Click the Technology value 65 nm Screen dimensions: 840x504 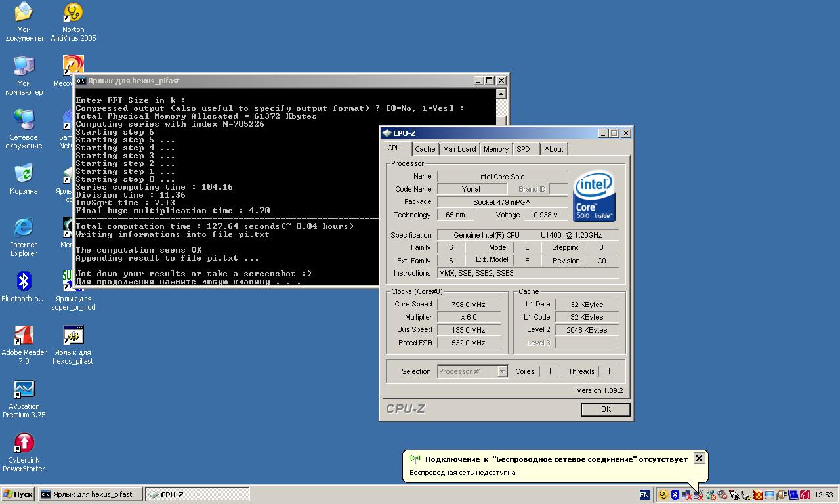(x=455, y=215)
